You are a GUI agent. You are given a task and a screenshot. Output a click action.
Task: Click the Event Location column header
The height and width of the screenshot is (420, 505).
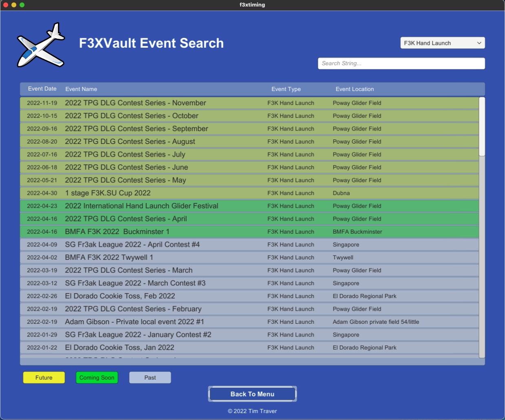[x=355, y=89]
